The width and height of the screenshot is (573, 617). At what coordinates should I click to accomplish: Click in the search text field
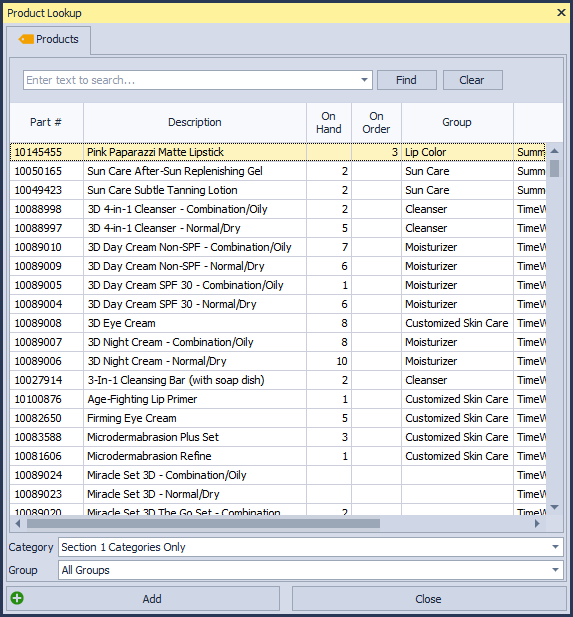191,80
